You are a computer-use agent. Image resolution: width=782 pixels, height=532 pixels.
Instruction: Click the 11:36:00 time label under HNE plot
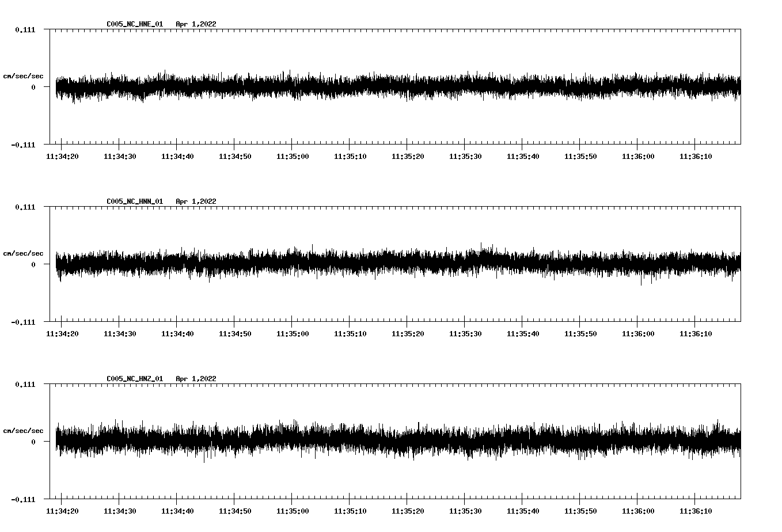coord(638,157)
